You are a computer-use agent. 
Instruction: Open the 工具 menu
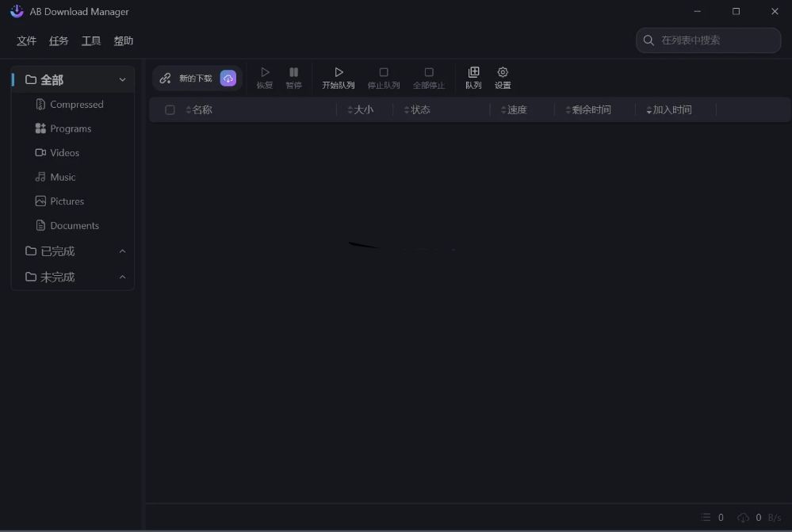(x=90, y=40)
